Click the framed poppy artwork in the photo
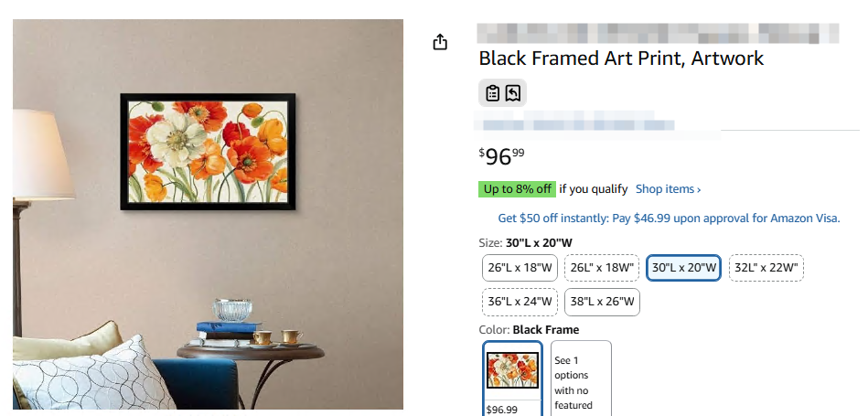Viewport: 868px width, 416px height. point(208,152)
